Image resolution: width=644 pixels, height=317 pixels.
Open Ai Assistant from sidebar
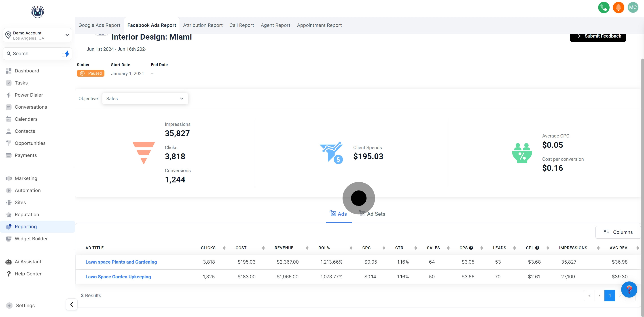28,262
